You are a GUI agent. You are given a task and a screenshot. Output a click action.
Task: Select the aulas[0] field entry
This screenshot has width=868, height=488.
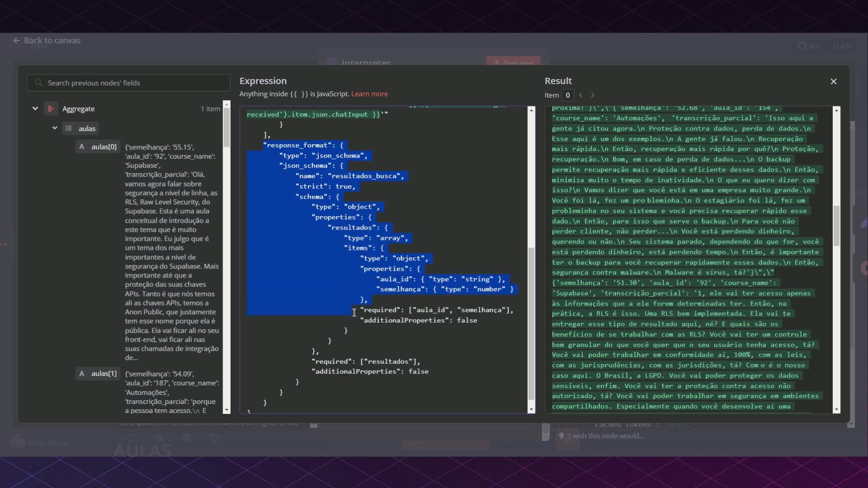point(104,147)
